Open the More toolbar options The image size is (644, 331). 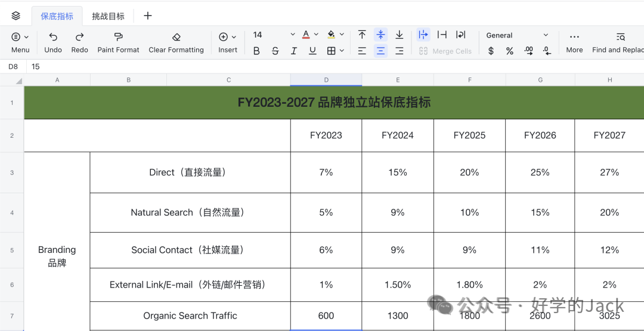(x=574, y=42)
